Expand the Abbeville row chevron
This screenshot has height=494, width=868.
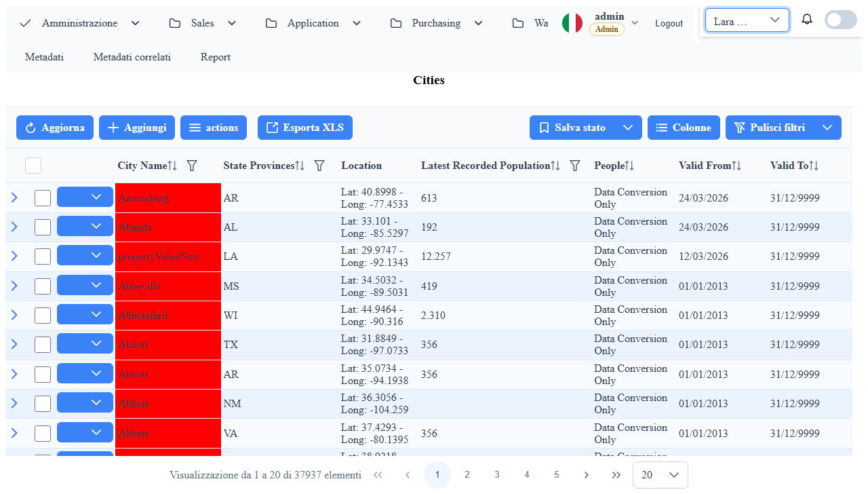(14, 286)
